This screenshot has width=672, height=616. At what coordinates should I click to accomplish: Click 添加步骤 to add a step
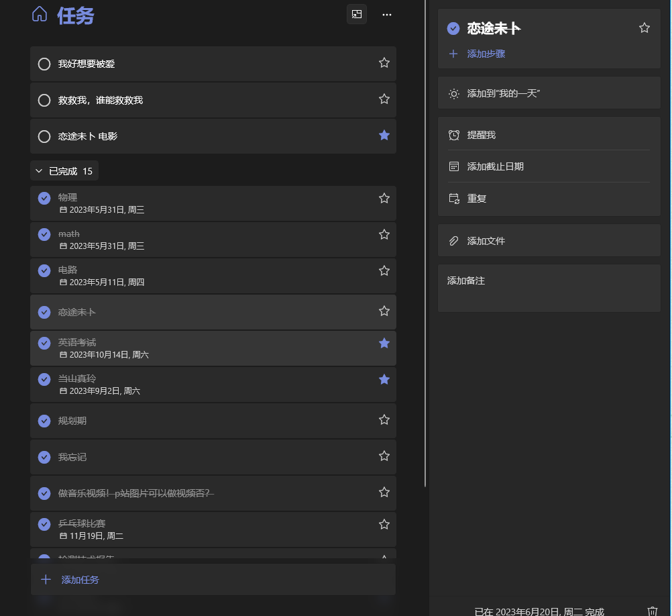coord(486,54)
